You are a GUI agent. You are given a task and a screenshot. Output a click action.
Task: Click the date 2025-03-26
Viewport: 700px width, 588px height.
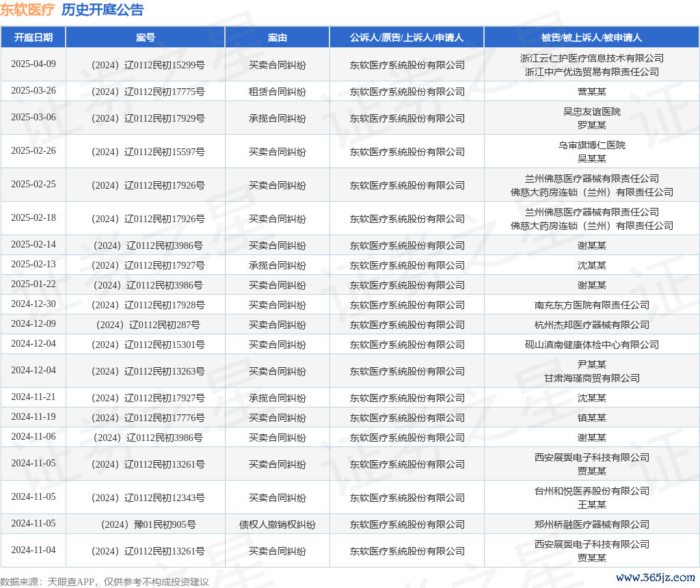(33, 91)
